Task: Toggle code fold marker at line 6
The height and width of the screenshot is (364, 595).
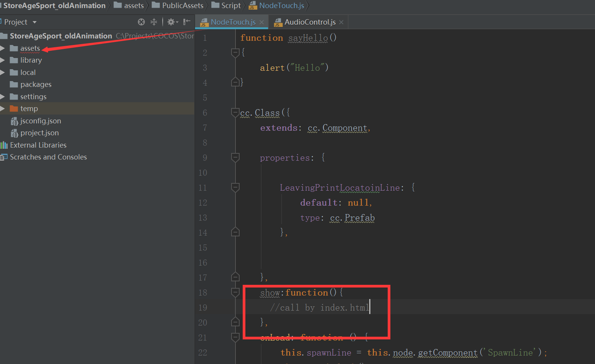Action: [x=235, y=112]
